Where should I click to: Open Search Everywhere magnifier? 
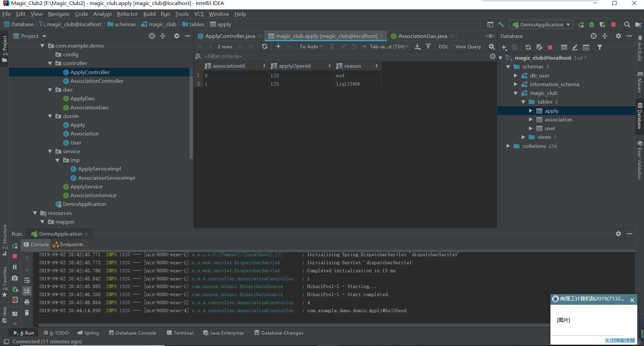coord(627,24)
